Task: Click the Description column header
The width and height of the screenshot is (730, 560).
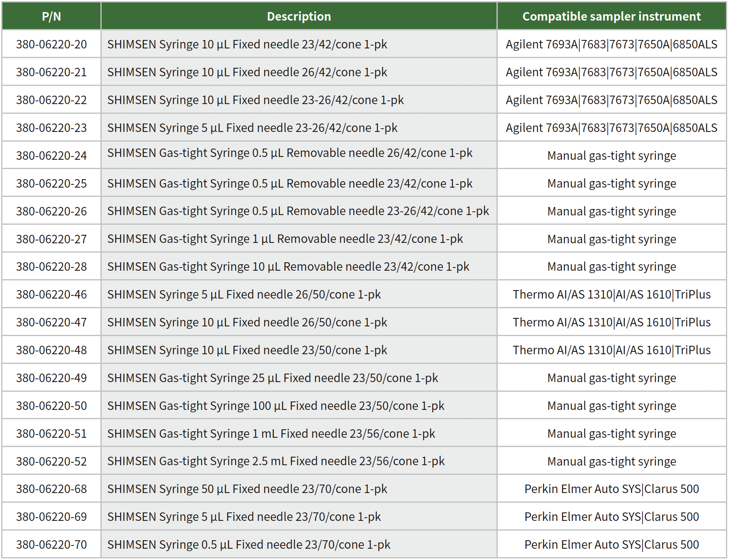Action: tap(298, 17)
